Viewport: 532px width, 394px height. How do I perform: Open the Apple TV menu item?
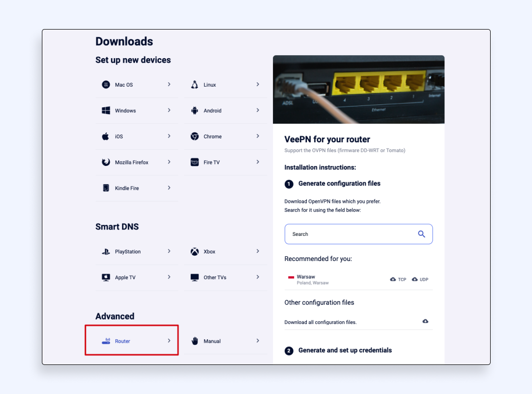tap(136, 277)
